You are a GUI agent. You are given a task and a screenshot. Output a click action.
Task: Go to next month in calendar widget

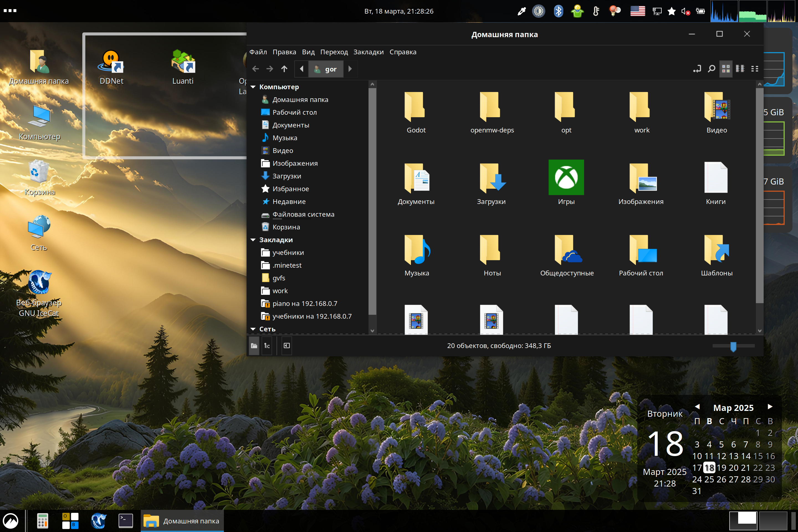pos(770,407)
